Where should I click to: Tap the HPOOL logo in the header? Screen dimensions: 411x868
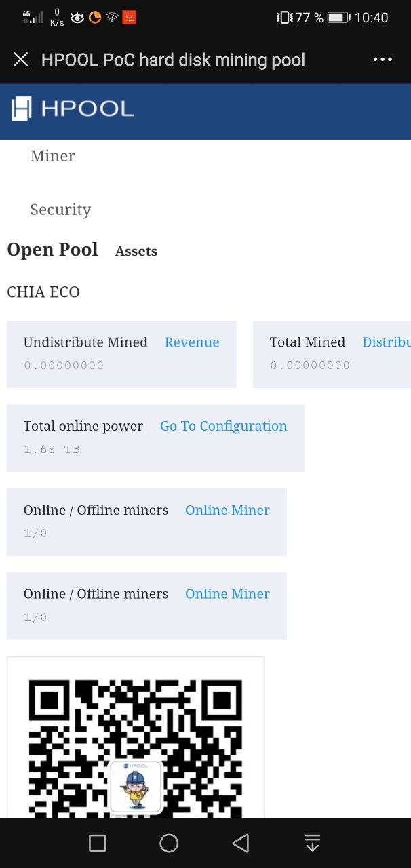click(x=73, y=108)
